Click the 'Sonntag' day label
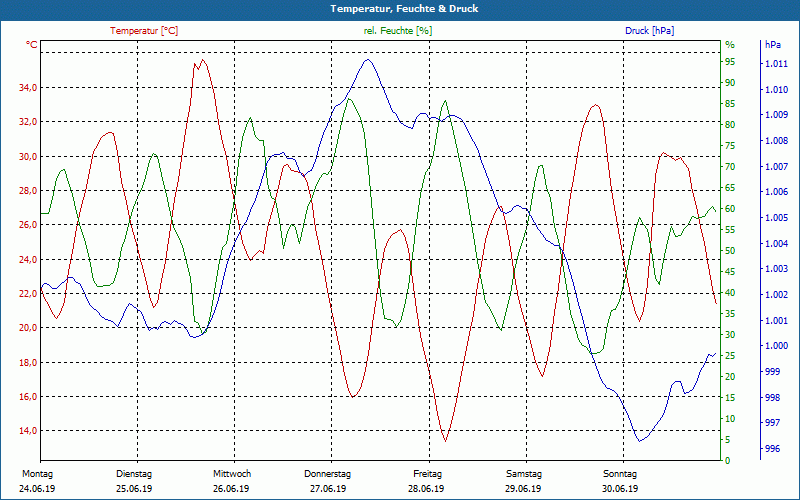The height and width of the screenshot is (500, 800). 620,474
